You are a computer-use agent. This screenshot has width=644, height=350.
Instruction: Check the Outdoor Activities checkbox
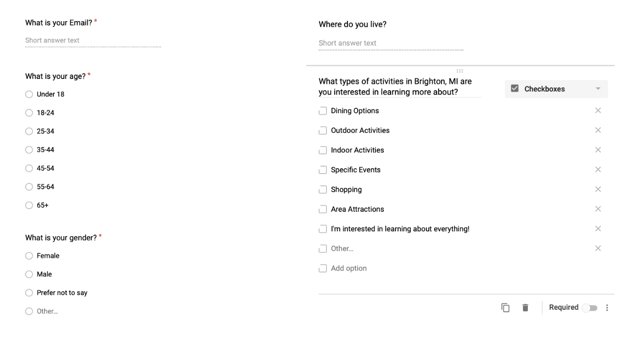pyautogui.click(x=322, y=131)
